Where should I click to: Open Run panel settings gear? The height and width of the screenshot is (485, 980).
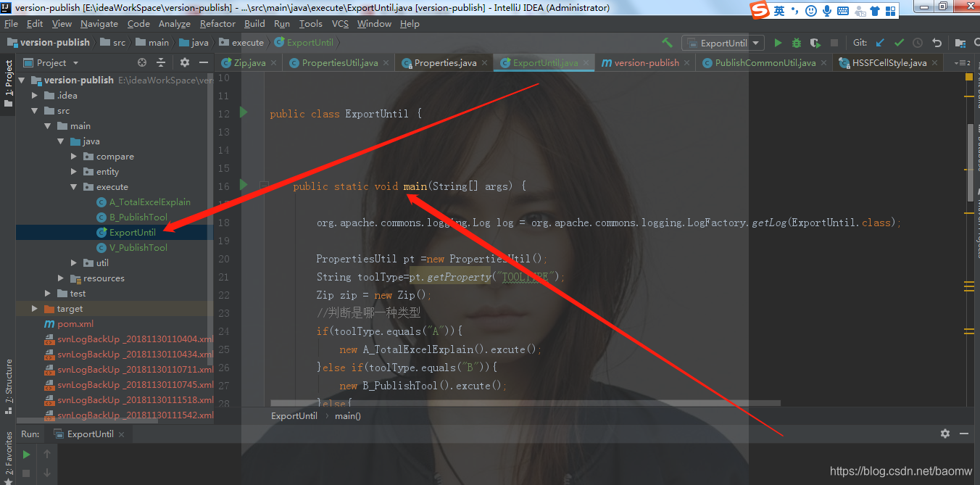click(945, 434)
